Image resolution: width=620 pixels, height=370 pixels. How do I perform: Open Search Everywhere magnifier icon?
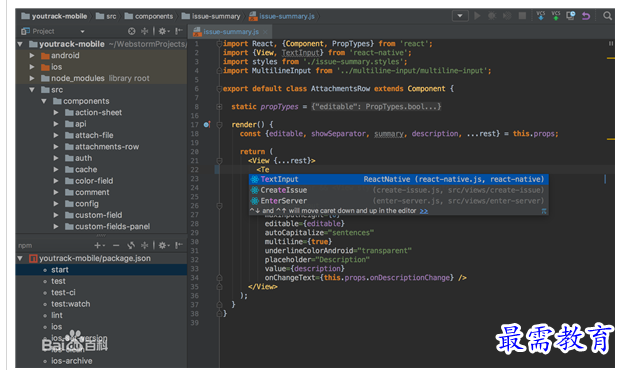pos(607,16)
